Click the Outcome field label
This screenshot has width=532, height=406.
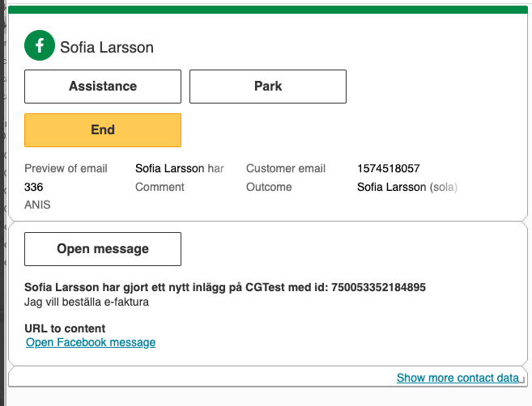click(269, 187)
